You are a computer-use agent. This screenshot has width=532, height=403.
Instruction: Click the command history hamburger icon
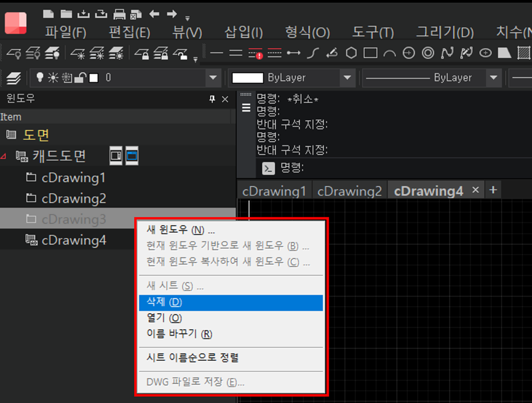pos(246,108)
